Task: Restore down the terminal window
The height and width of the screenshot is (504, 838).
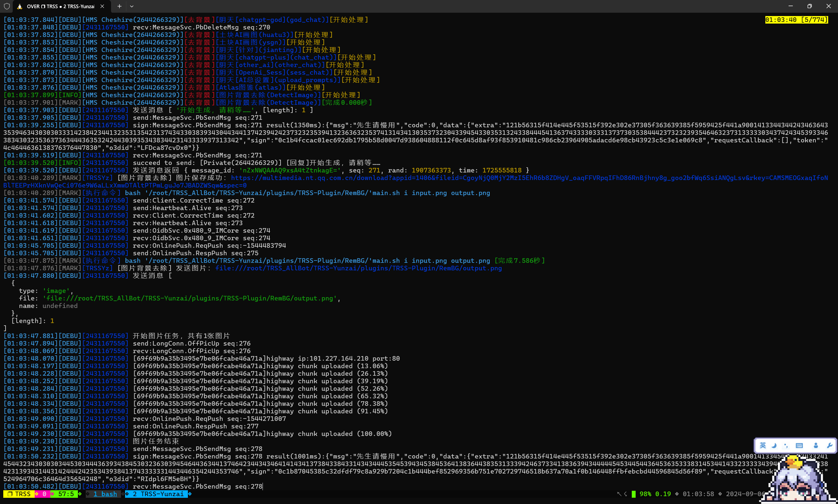Action: point(810,6)
